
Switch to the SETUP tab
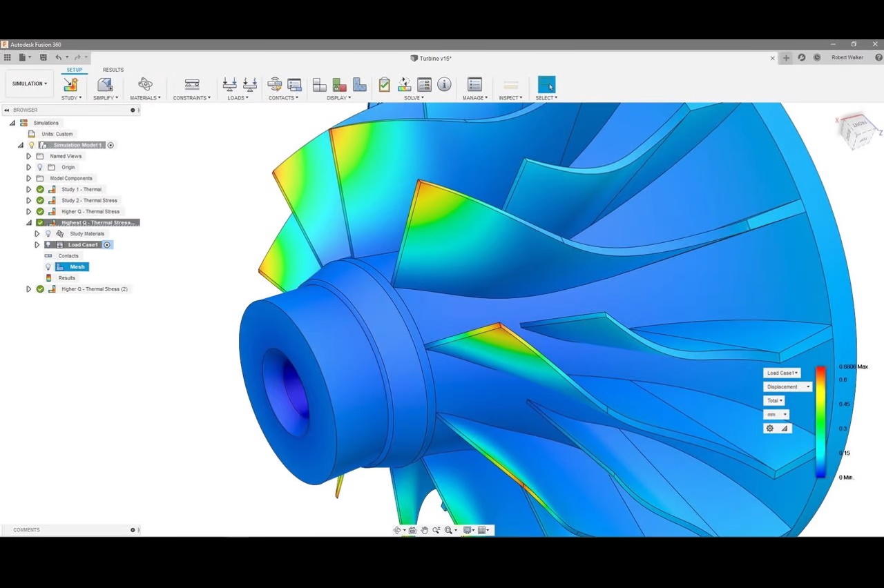[74, 70]
